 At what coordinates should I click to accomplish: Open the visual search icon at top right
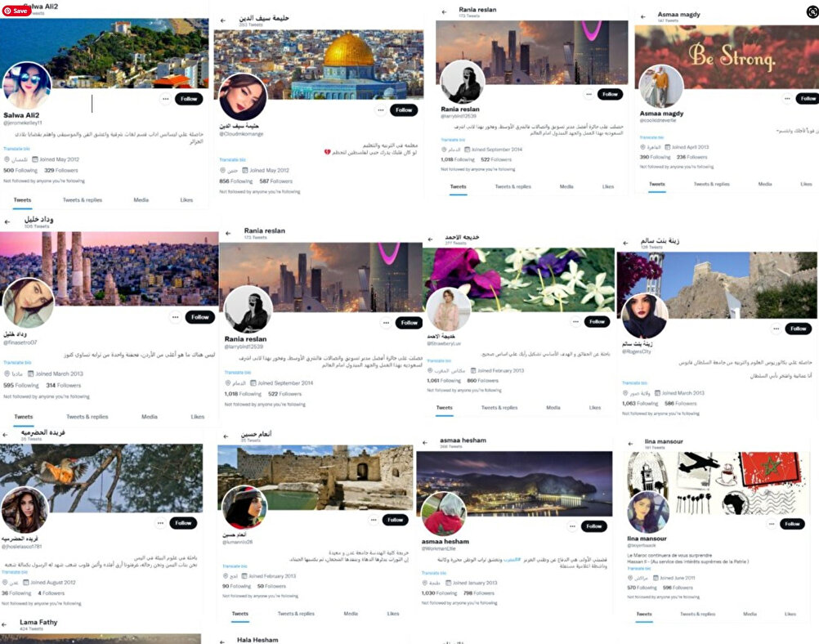point(812,11)
